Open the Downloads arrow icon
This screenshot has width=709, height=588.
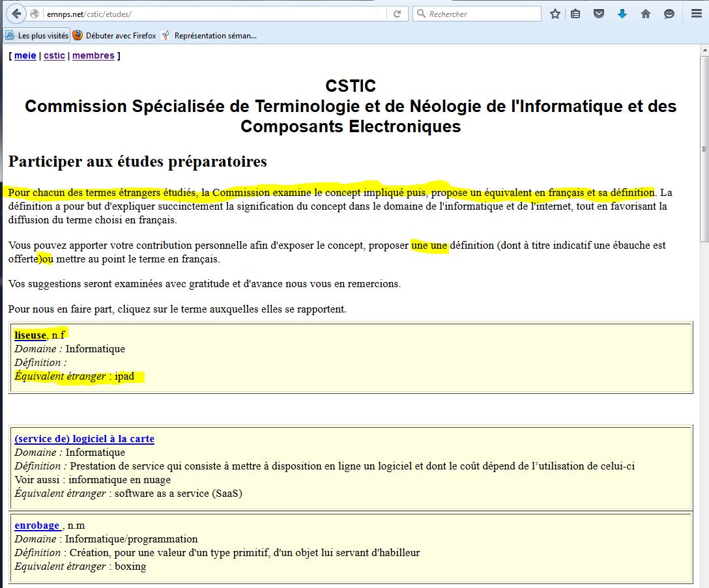[x=622, y=14]
